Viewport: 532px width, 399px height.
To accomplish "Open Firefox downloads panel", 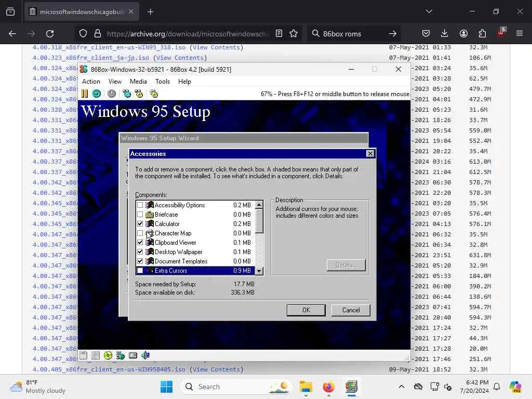I will [x=445, y=34].
